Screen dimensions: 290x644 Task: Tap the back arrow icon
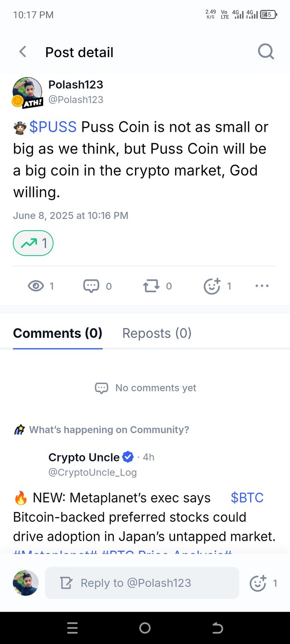[x=23, y=52]
